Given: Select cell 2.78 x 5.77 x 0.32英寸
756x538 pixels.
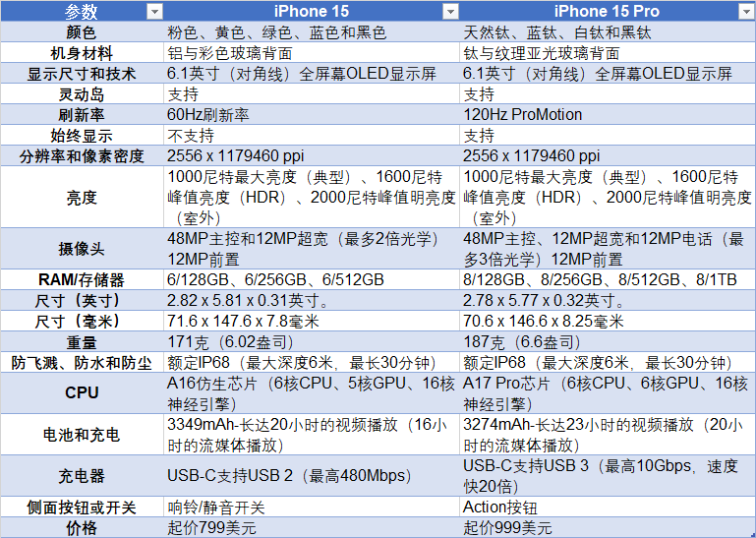Looking at the screenshot, I should click(608, 300).
